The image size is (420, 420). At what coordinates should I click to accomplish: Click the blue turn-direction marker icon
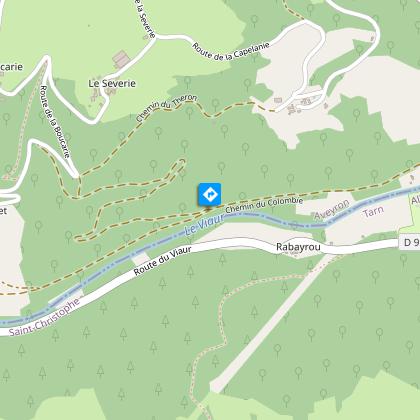pos(209,194)
